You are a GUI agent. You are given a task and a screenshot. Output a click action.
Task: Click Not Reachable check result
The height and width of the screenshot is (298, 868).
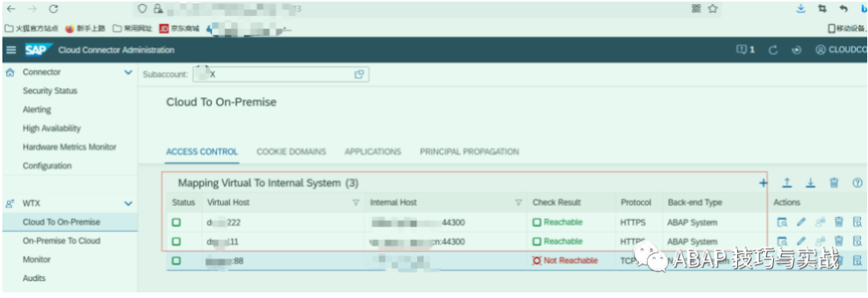pyautogui.click(x=565, y=260)
